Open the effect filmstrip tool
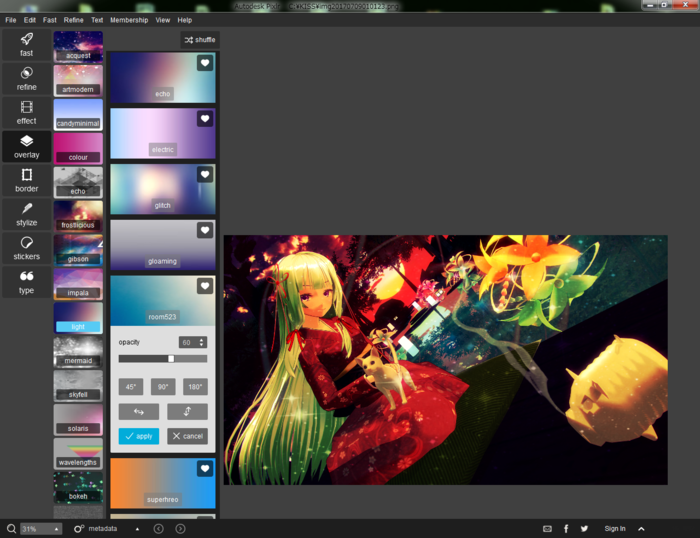 (26, 113)
